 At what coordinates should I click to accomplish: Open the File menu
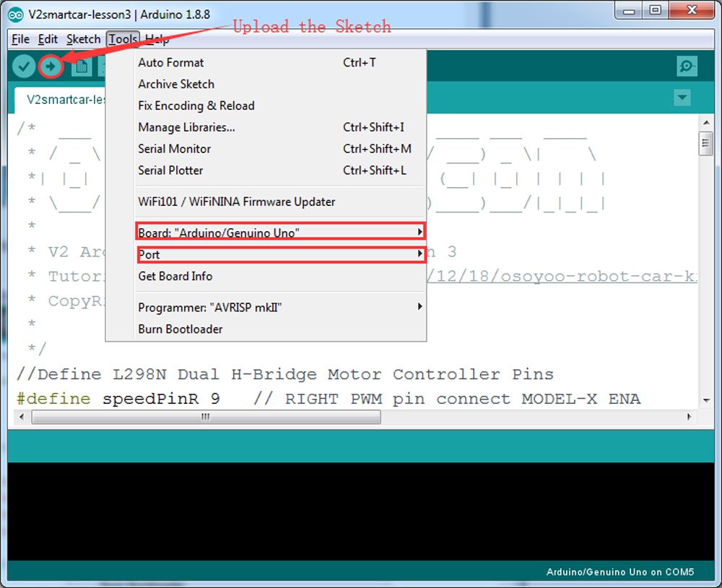20,39
